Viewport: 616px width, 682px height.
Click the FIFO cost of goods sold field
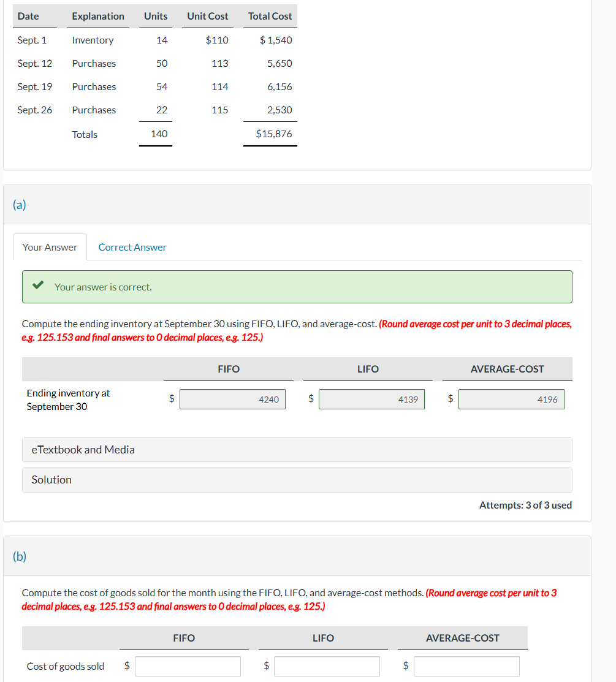pos(188,666)
